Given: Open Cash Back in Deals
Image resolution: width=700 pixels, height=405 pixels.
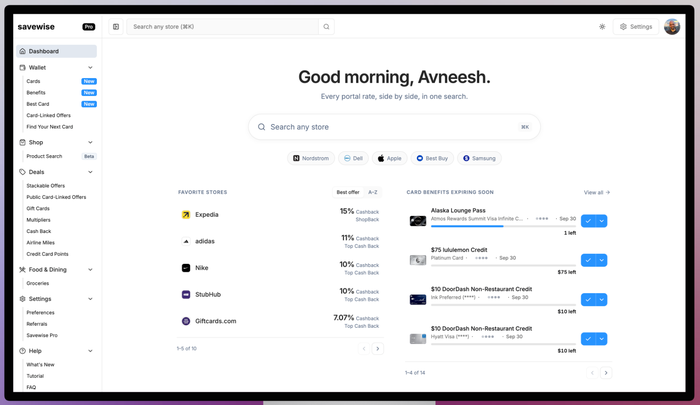Looking at the screenshot, I should 39,231.
